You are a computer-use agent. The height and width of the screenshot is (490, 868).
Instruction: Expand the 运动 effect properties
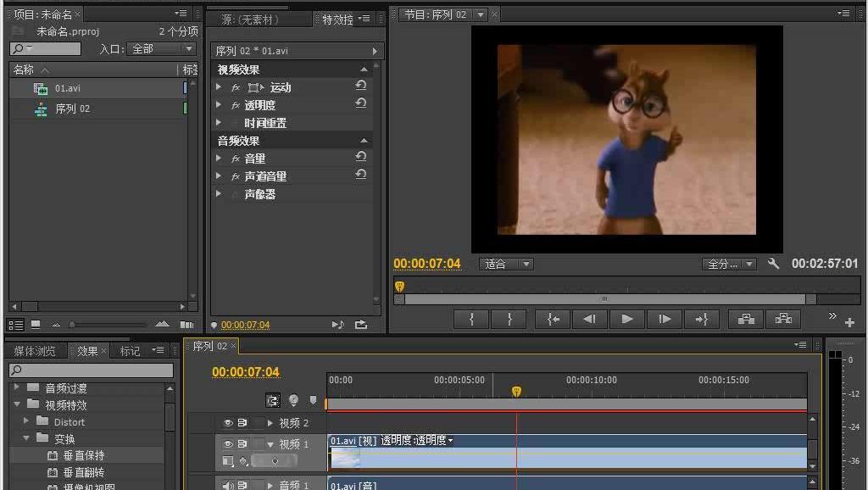coord(219,87)
